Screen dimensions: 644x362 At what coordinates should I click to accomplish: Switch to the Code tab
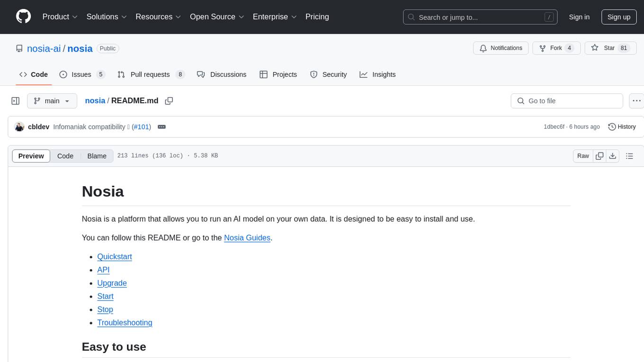[x=34, y=74]
